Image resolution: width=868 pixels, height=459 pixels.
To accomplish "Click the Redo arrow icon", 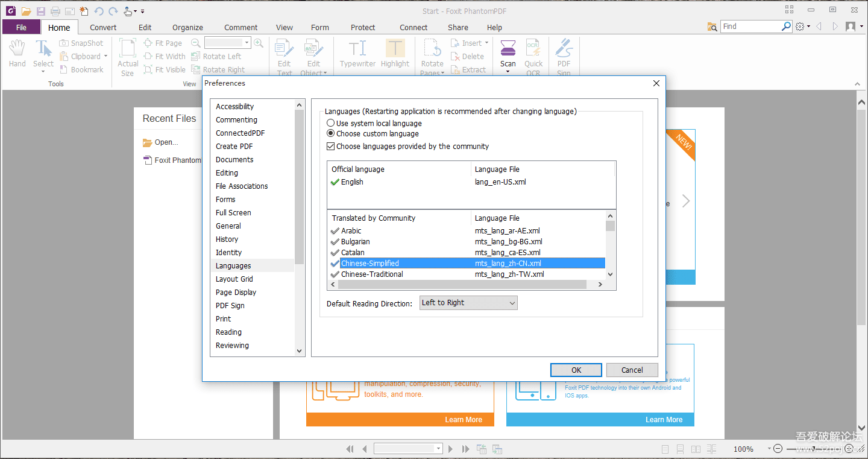I will coord(113,11).
